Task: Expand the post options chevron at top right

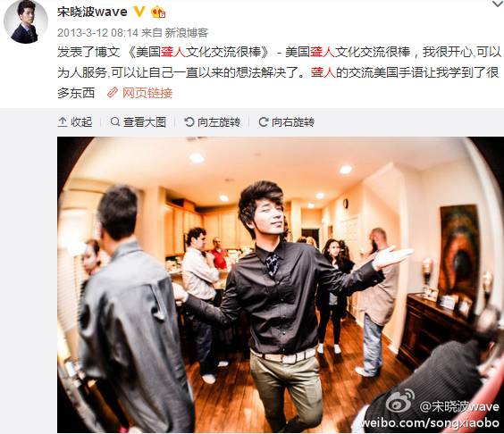Action: coord(498,4)
